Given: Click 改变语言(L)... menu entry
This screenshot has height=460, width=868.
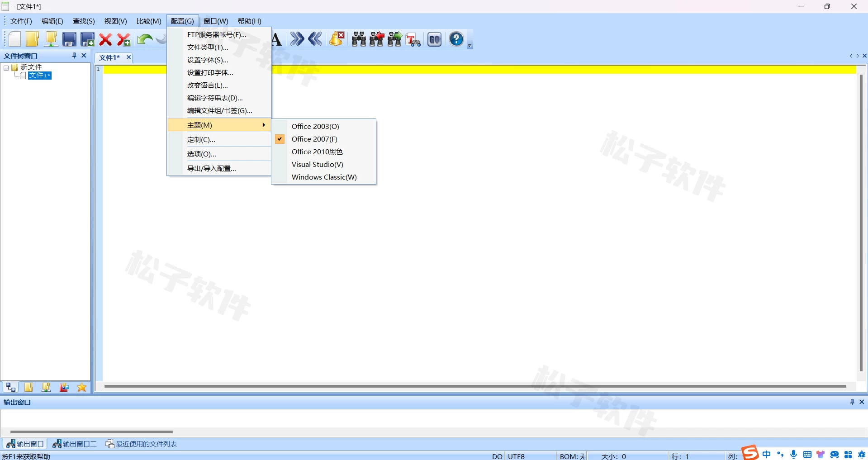Looking at the screenshot, I should click(219, 85).
